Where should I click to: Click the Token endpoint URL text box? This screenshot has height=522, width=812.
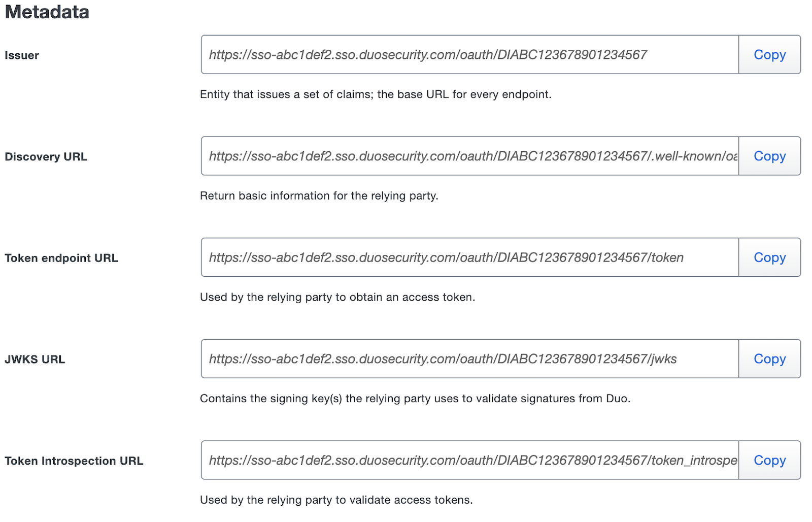pos(467,257)
